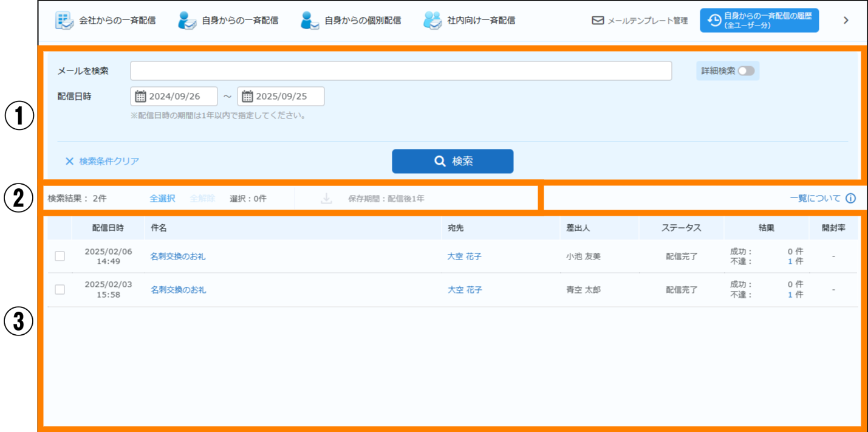The image size is (868, 432).
Task: Click the 会社からの一斉配信 icon
Action: pyautogui.click(x=64, y=20)
